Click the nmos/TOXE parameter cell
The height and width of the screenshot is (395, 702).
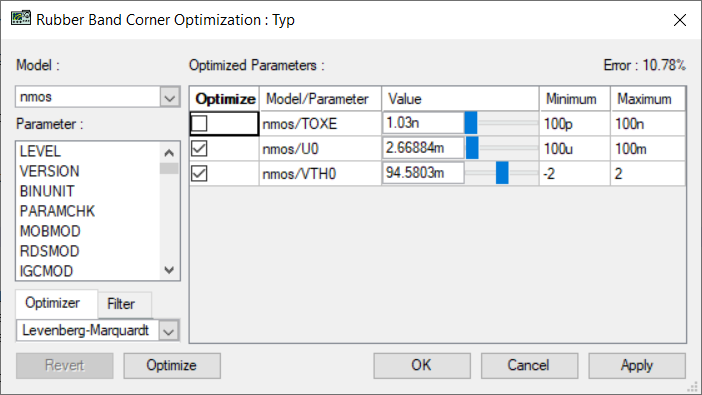pos(321,124)
